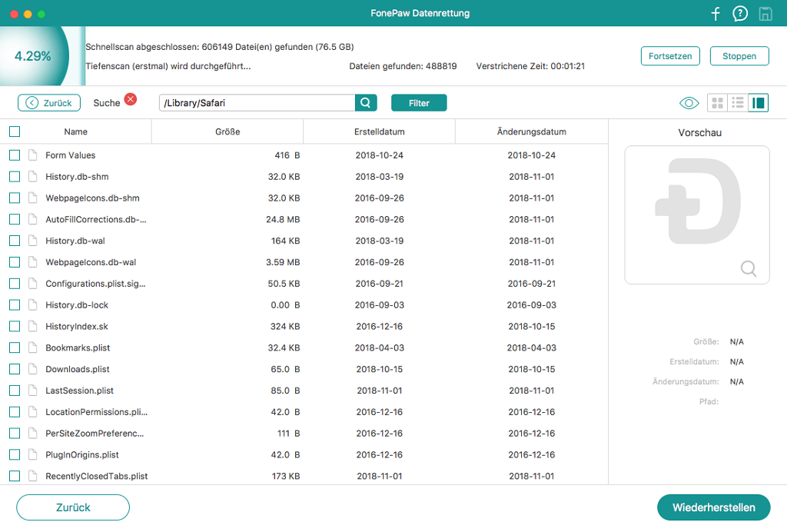Click the file icon of Form Values
The height and width of the screenshot is (532, 787).
click(32, 155)
